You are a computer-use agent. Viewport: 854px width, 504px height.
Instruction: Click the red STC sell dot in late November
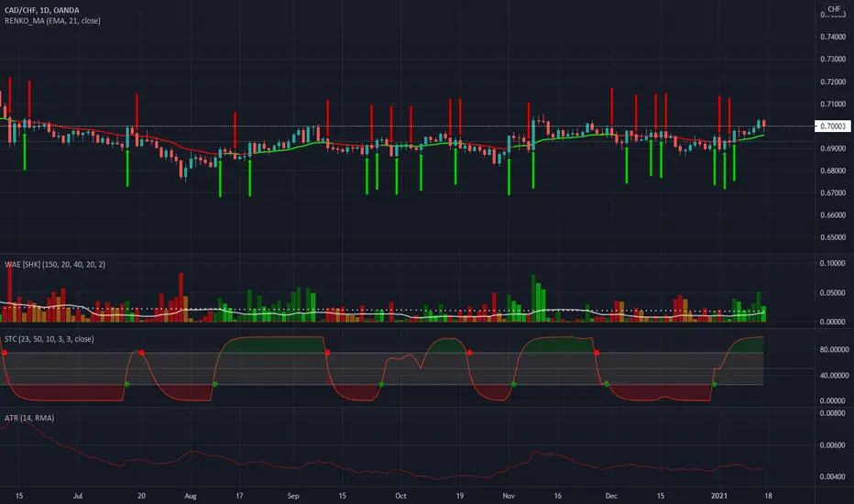[597, 353]
